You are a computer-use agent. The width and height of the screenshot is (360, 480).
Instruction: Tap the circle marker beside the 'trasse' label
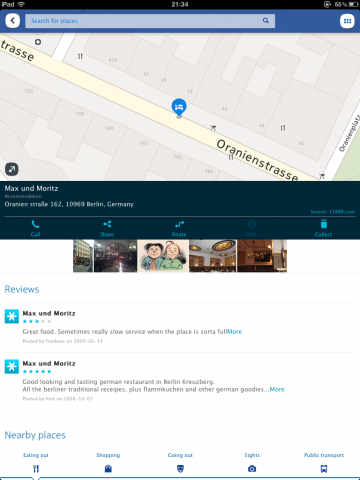(x=38, y=42)
